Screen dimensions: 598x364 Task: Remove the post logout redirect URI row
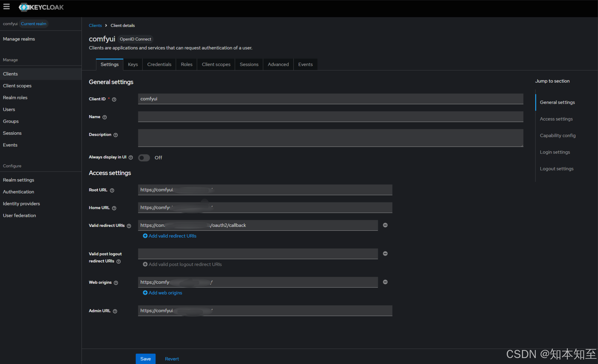point(385,254)
